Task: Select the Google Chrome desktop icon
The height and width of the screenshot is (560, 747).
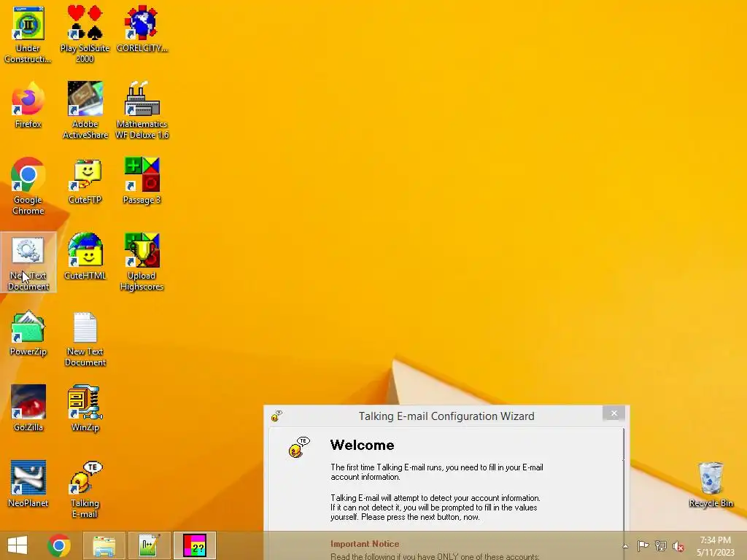Action: (x=28, y=186)
